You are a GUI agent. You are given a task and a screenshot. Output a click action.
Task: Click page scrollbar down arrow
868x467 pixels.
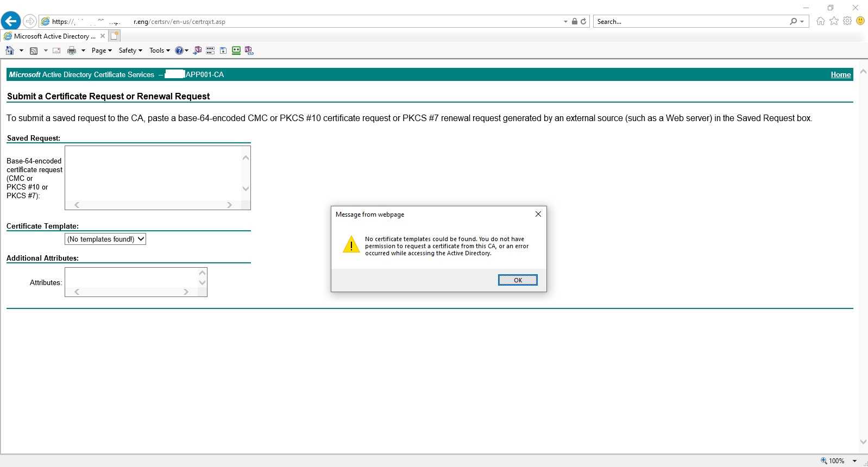[863, 442]
